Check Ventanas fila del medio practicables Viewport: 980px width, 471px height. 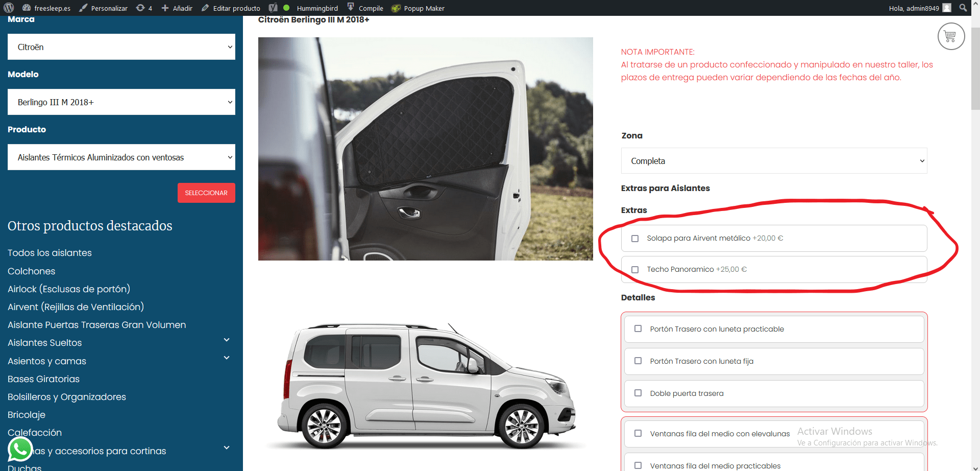tap(638, 465)
